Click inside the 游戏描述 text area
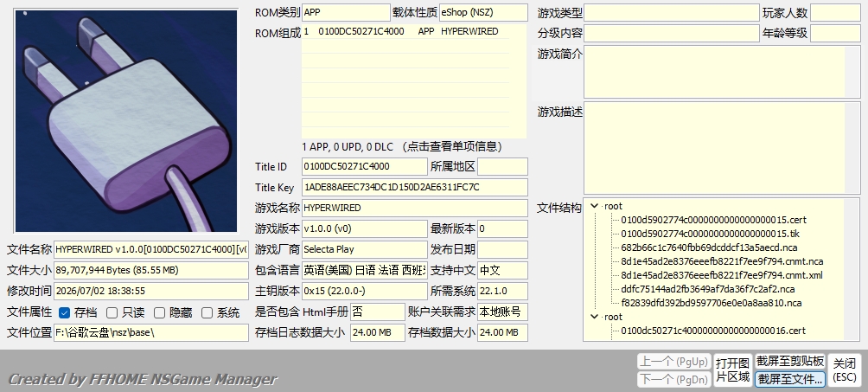 715,148
